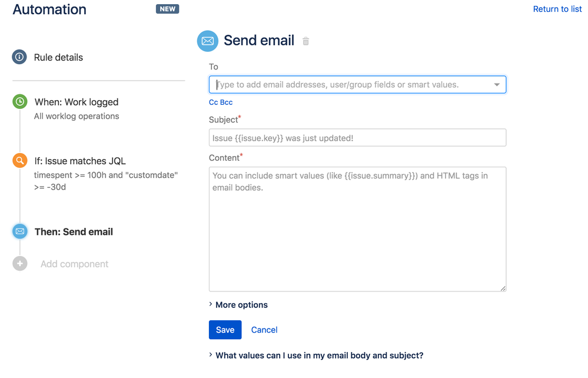Click the Return to list link
The image size is (588, 378).
pos(557,9)
